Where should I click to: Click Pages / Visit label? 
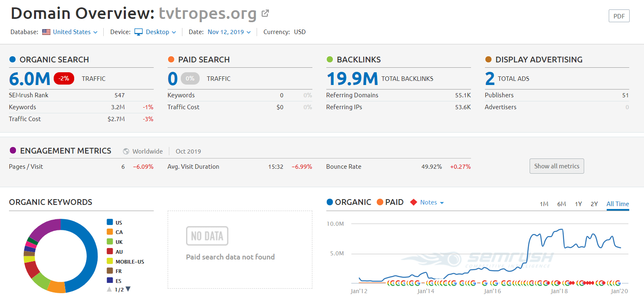(x=26, y=167)
